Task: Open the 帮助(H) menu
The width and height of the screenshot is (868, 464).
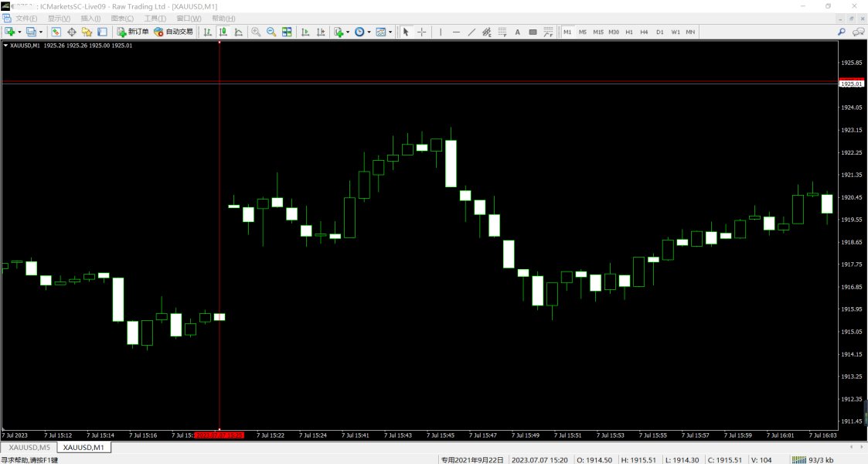Action: (223, 19)
